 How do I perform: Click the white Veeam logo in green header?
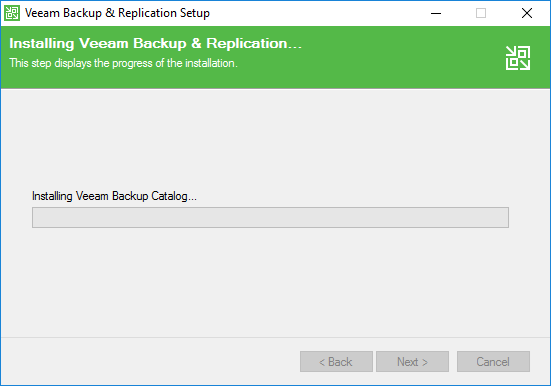(518, 58)
